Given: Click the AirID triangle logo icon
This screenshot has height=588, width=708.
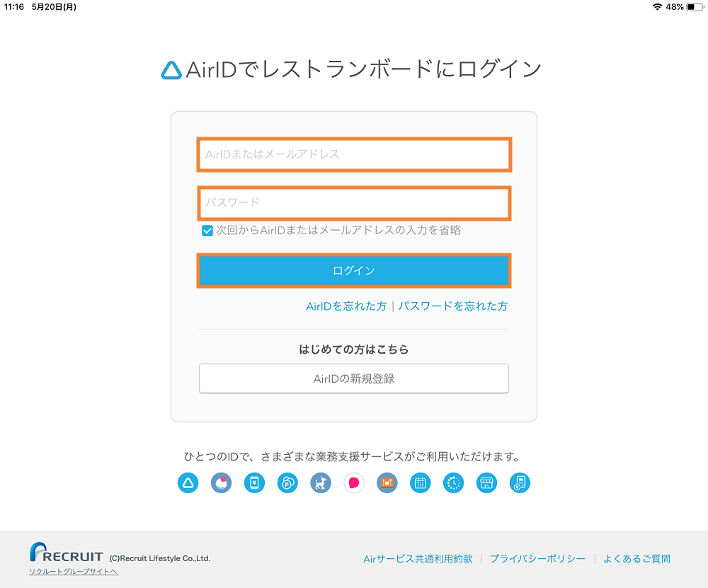Looking at the screenshot, I should point(188,483).
